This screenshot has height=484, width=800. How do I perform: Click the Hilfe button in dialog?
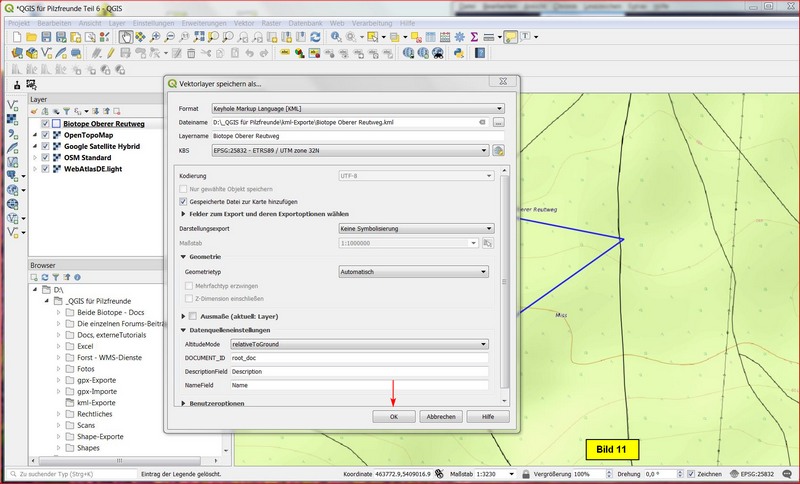488,417
